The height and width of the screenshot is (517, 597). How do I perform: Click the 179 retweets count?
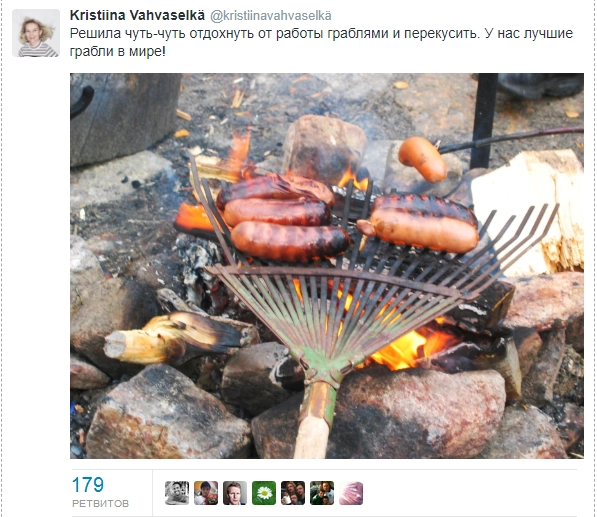click(x=88, y=485)
